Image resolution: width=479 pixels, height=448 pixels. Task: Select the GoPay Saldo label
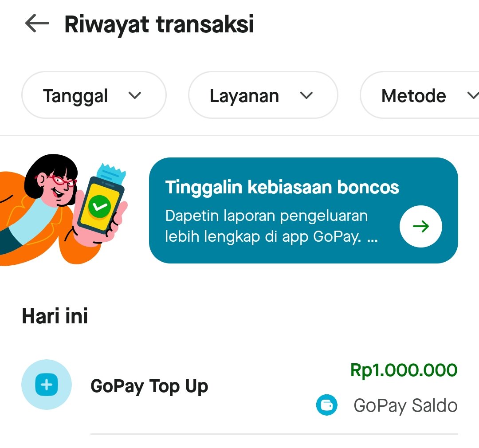(x=405, y=406)
